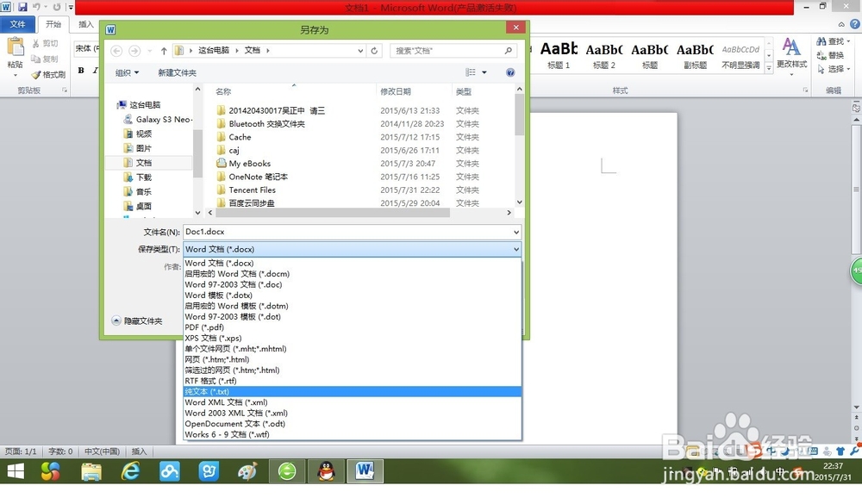
Task: Apply the Subtitle style
Action: 696,55
